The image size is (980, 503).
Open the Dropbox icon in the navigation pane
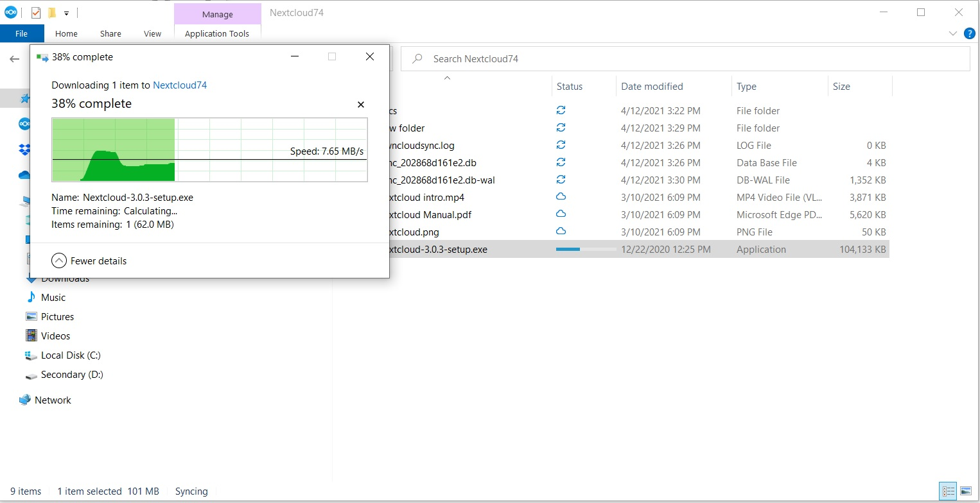[x=25, y=149]
